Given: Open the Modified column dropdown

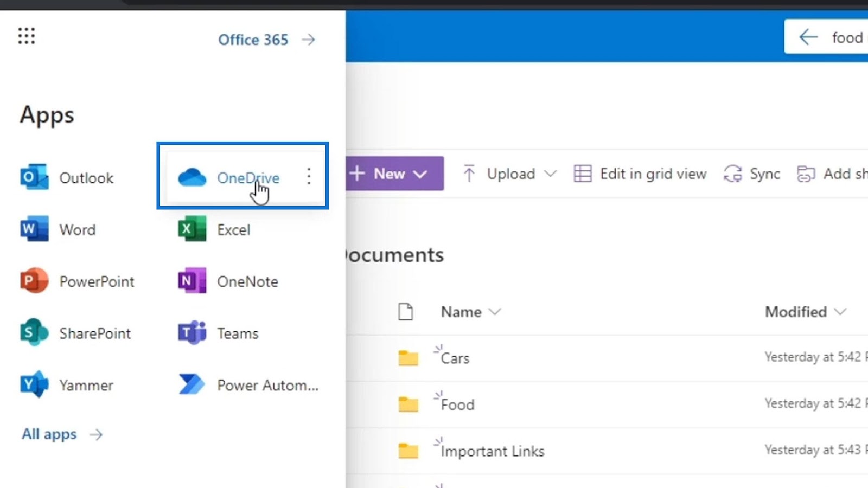Looking at the screenshot, I should (x=840, y=312).
